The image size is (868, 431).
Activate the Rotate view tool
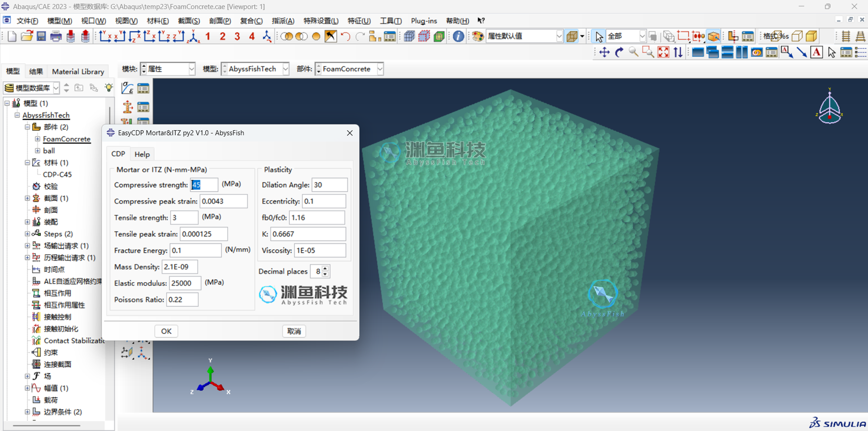[619, 53]
